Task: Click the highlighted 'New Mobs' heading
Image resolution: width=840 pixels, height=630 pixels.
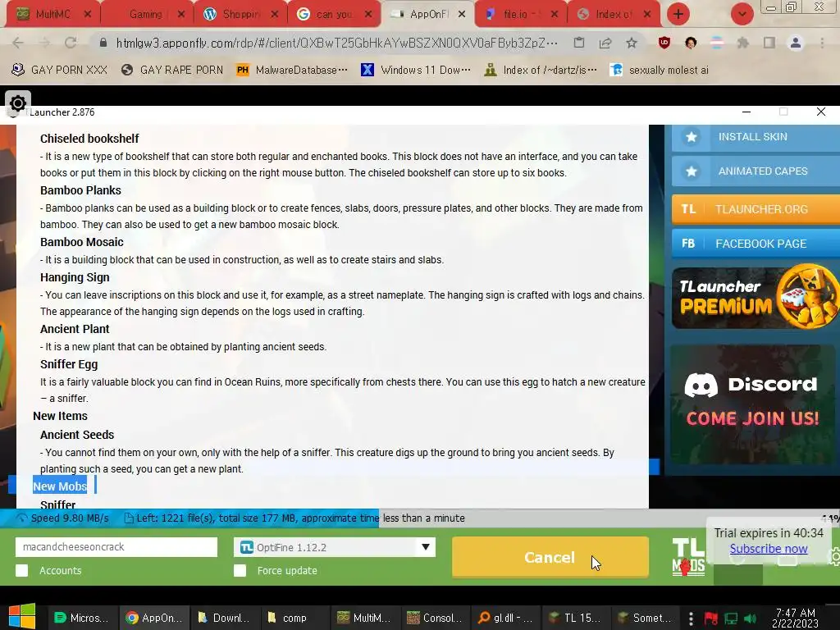Action: 60,486
